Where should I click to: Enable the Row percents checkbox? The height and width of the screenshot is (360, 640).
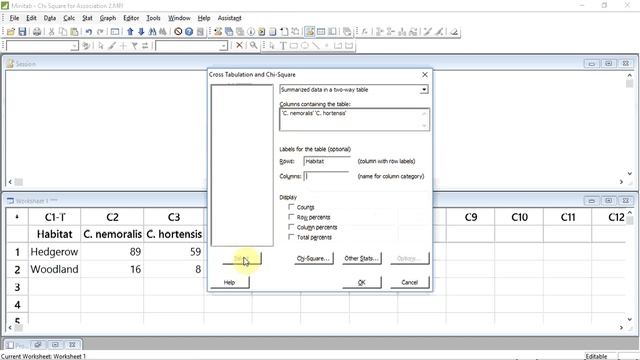pyautogui.click(x=291, y=217)
